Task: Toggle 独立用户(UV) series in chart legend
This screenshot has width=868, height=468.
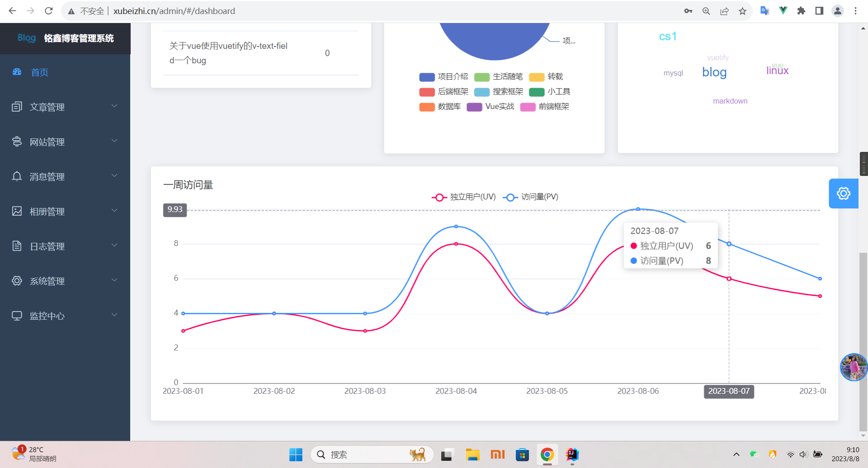Action: pos(464,197)
